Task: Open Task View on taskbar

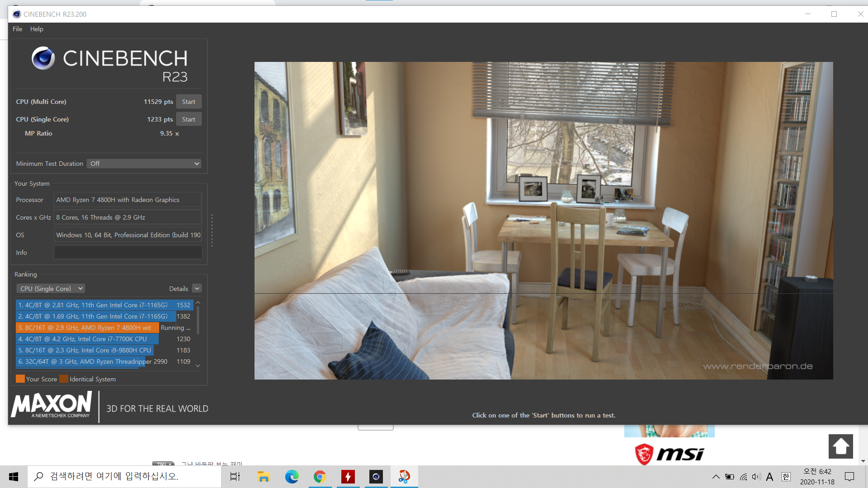Action: (x=235, y=477)
